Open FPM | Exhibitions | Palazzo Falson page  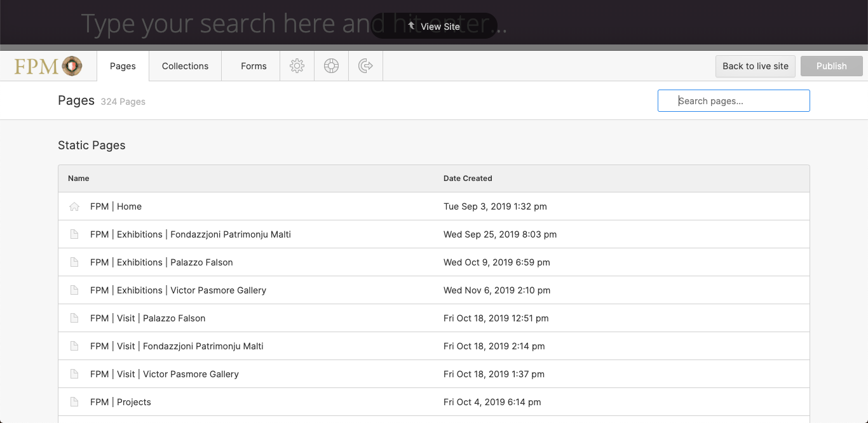(161, 262)
